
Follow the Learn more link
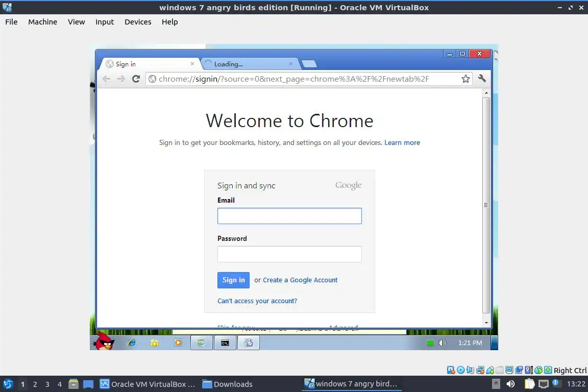point(402,142)
